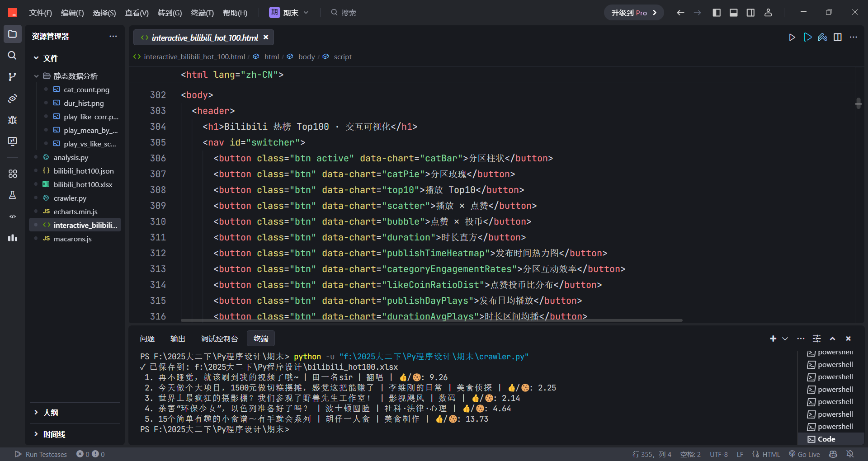Screen dimensions: 868x461
Task: Add a new terminal with plus
Action: point(773,339)
